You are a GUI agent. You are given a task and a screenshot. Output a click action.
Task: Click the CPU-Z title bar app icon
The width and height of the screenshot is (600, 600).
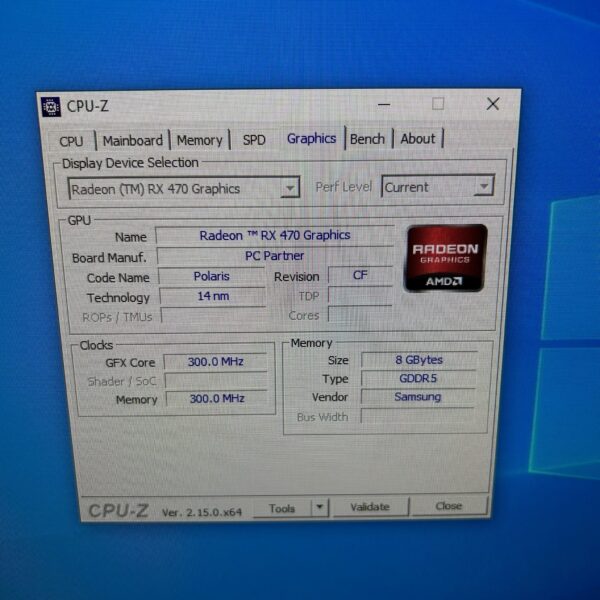pyautogui.click(x=51, y=107)
